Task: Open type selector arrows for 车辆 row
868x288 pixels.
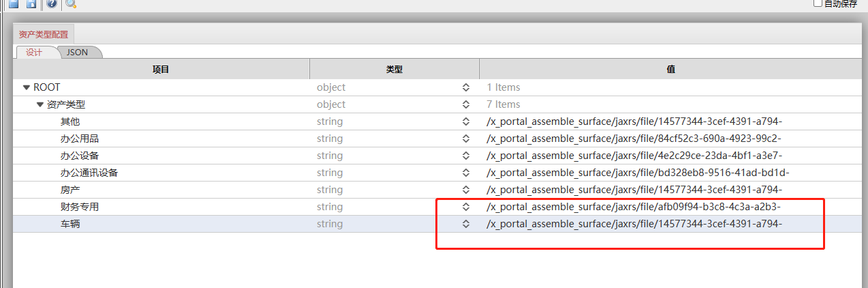Action: pyautogui.click(x=466, y=224)
